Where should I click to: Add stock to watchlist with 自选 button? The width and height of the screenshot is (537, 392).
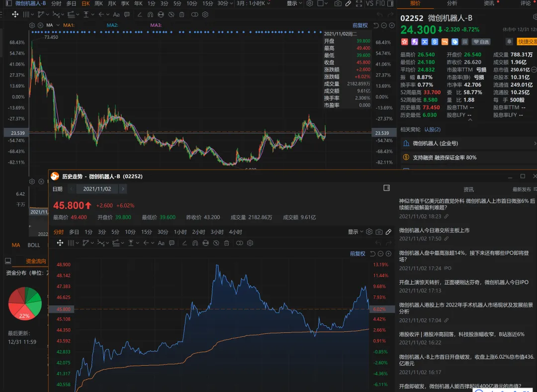pos(481,42)
